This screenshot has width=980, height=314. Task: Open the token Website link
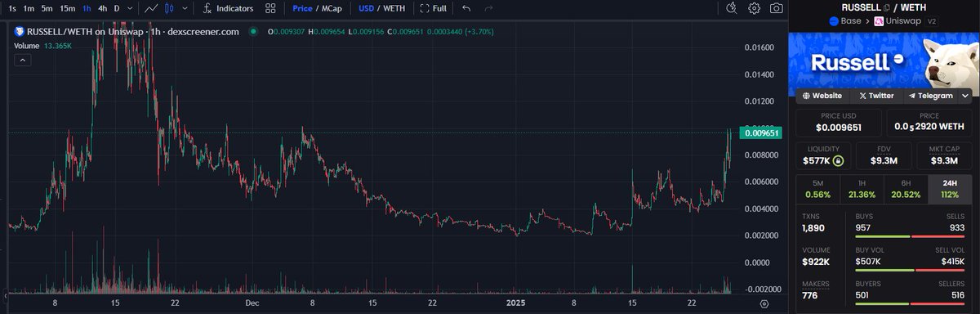(822, 96)
